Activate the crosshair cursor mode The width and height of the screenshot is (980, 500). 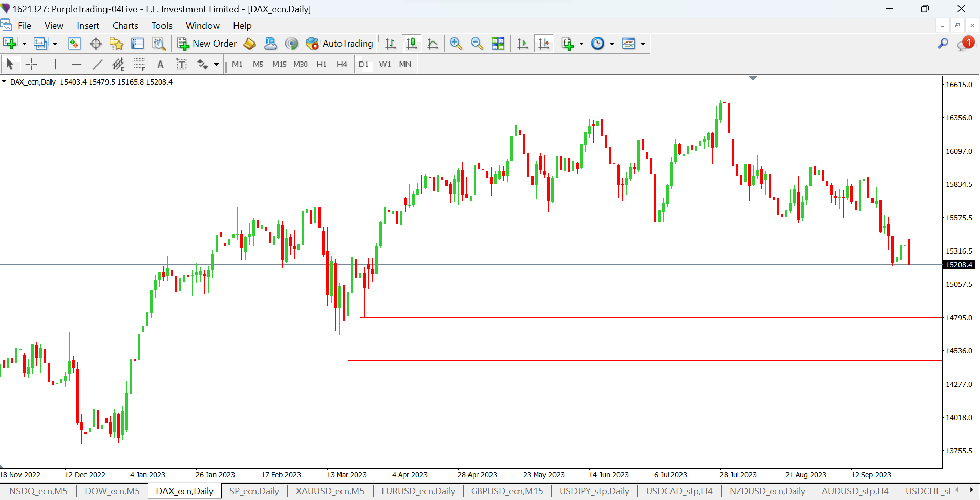[31, 64]
